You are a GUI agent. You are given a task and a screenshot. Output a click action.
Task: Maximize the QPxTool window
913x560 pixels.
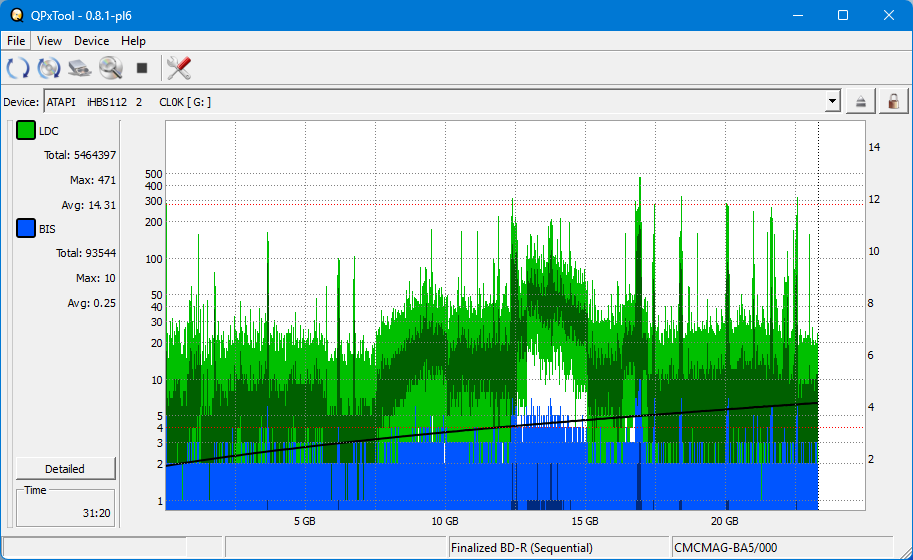click(x=843, y=15)
